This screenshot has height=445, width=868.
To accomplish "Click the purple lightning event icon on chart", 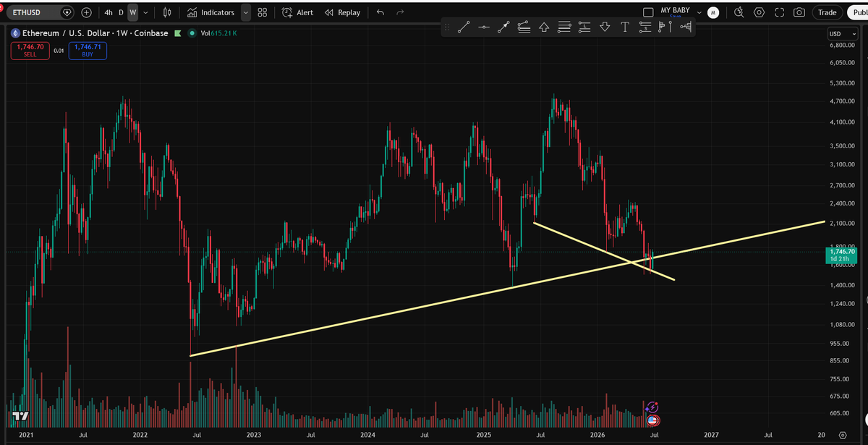I will click(652, 408).
